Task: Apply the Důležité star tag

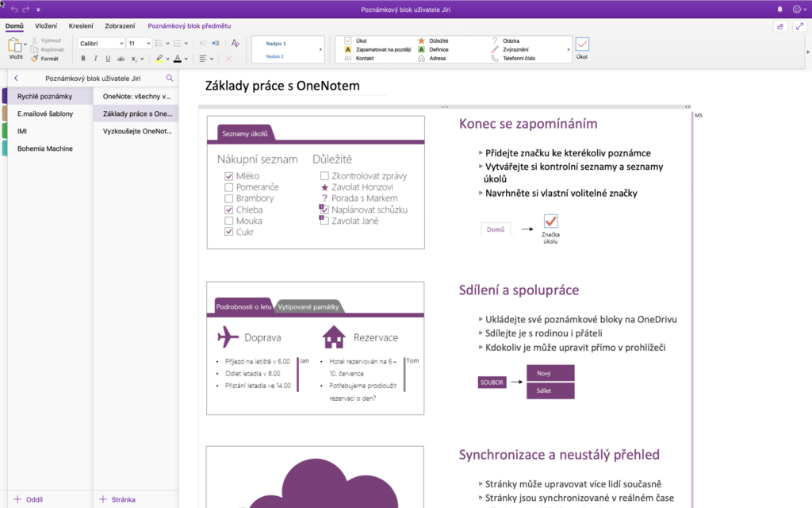Action: click(x=434, y=40)
